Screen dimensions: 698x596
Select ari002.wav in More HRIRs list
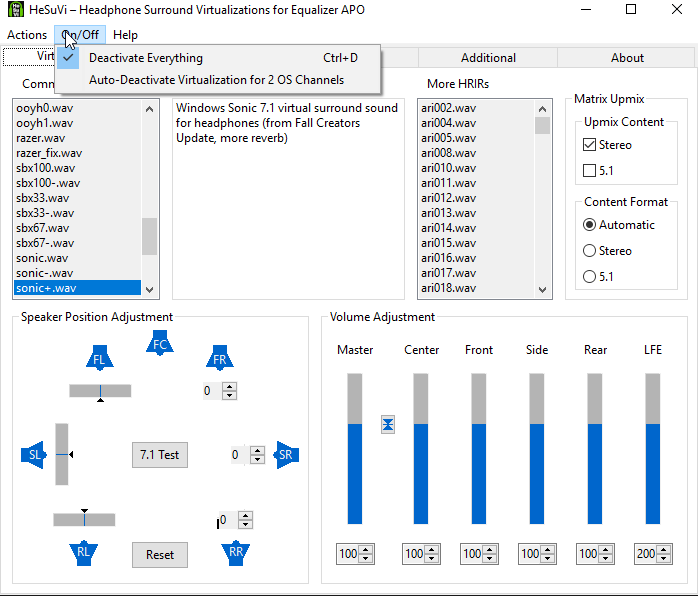(x=476, y=108)
